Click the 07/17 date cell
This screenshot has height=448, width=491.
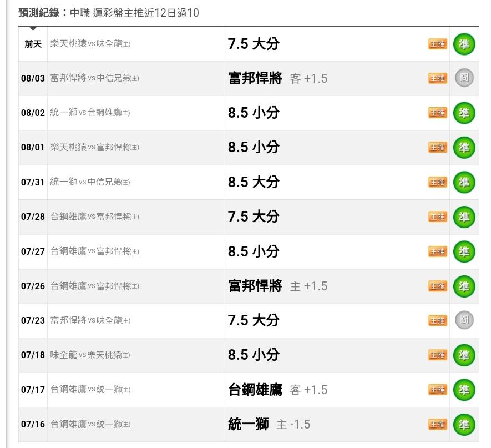click(33, 390)
